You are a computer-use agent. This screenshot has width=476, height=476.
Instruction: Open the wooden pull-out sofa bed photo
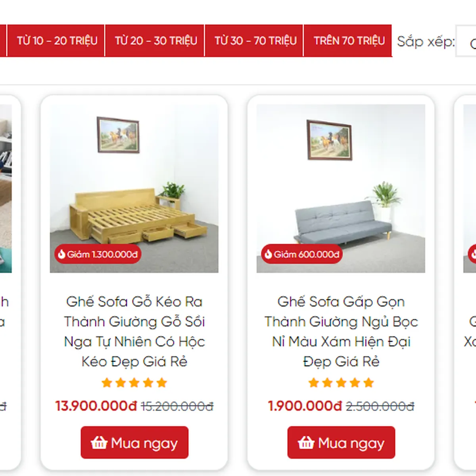click(134, 188)
